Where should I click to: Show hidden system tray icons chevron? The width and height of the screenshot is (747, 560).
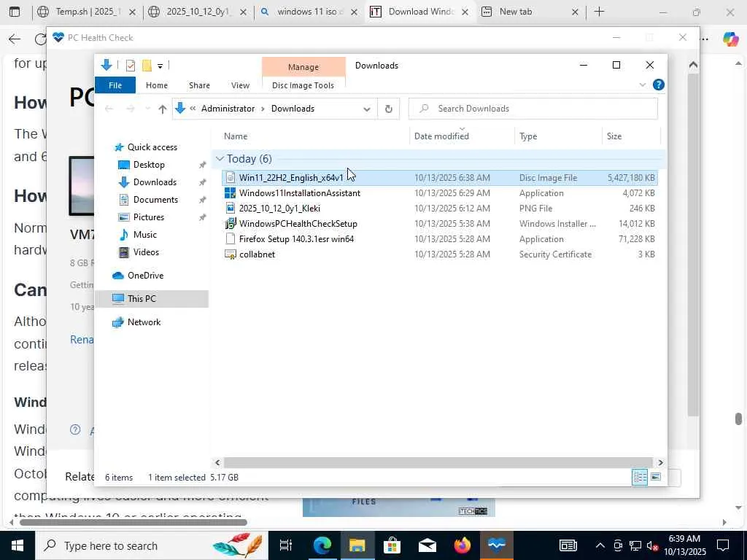point(600,545)
